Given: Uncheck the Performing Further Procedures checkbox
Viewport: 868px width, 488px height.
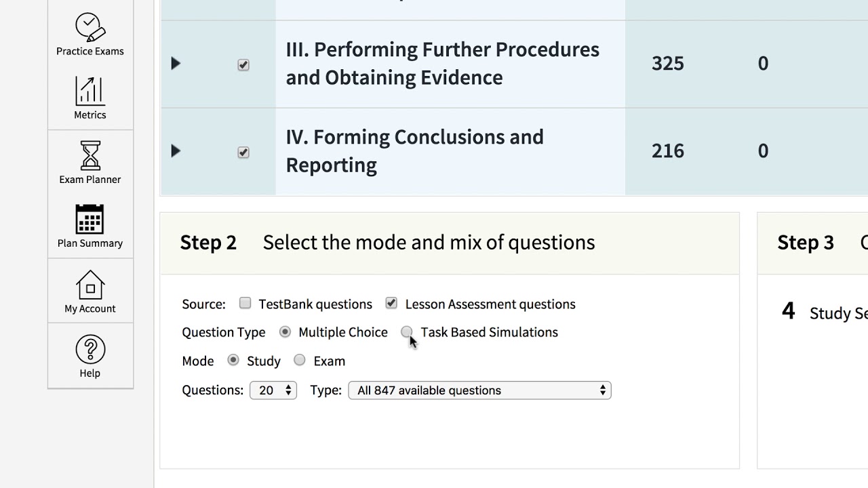Looking at the screenshot, I should pyautogui.click(x=243, y=65).
